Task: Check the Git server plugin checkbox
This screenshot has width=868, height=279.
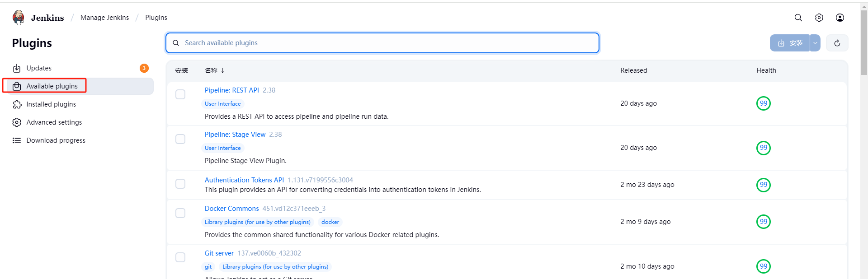Action: (x=180, y=257)
